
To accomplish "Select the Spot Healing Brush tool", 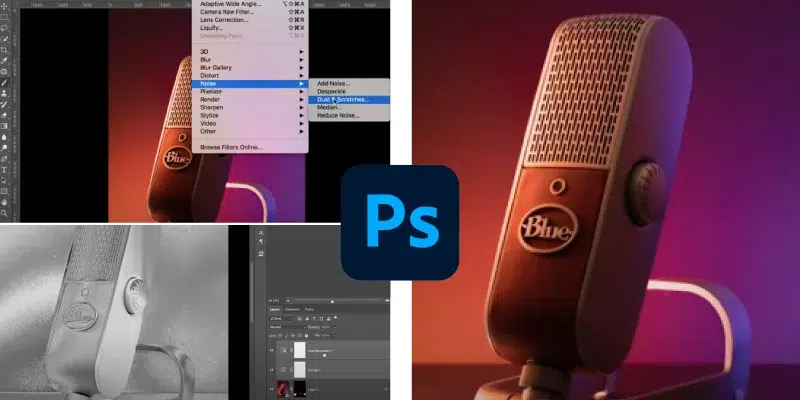I will click(x=5, y=70).
